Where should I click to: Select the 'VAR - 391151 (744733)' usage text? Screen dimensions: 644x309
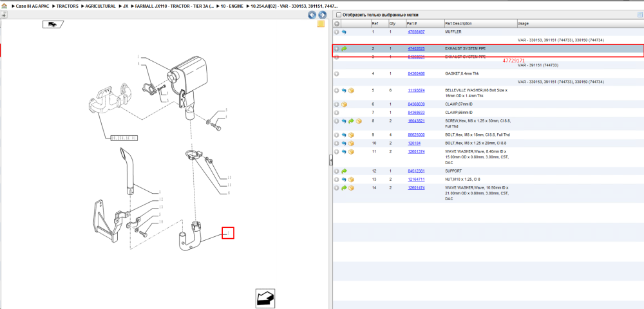(537, 65)
